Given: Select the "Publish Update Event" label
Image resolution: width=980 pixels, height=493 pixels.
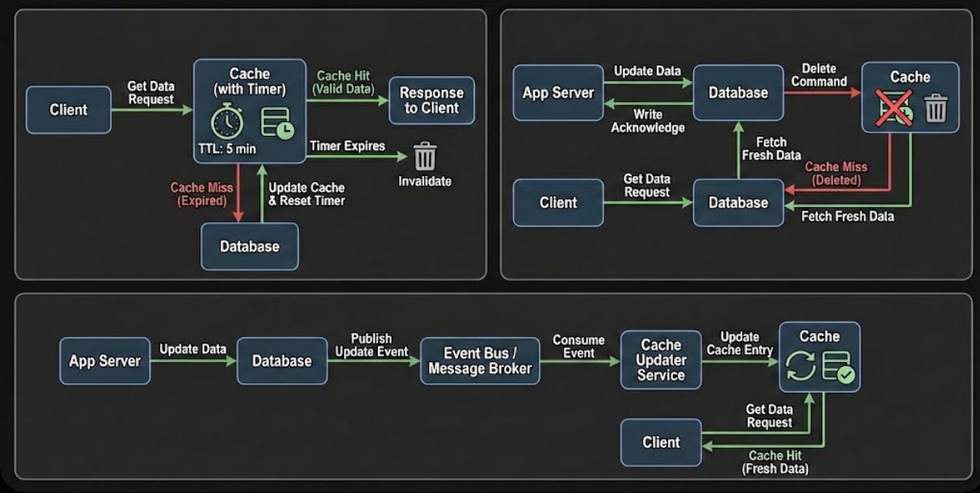Looking at the screenshot, I should pos(372,345).
